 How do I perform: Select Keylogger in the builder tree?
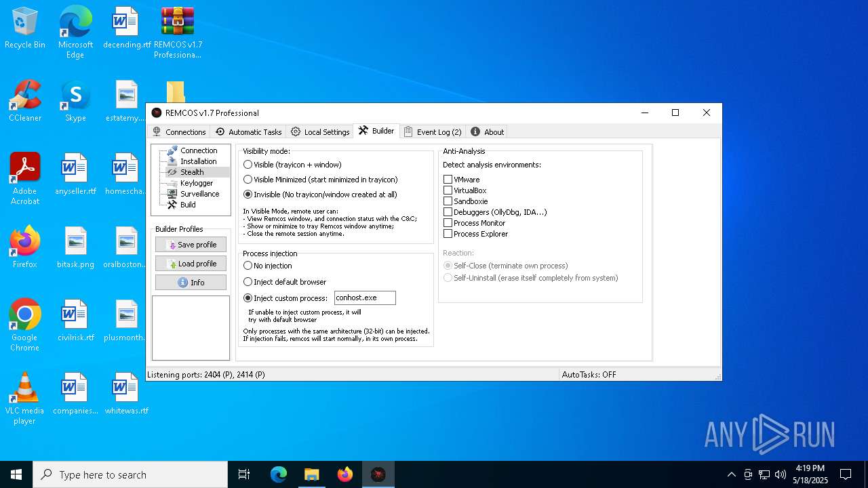(x=197, y=183)
